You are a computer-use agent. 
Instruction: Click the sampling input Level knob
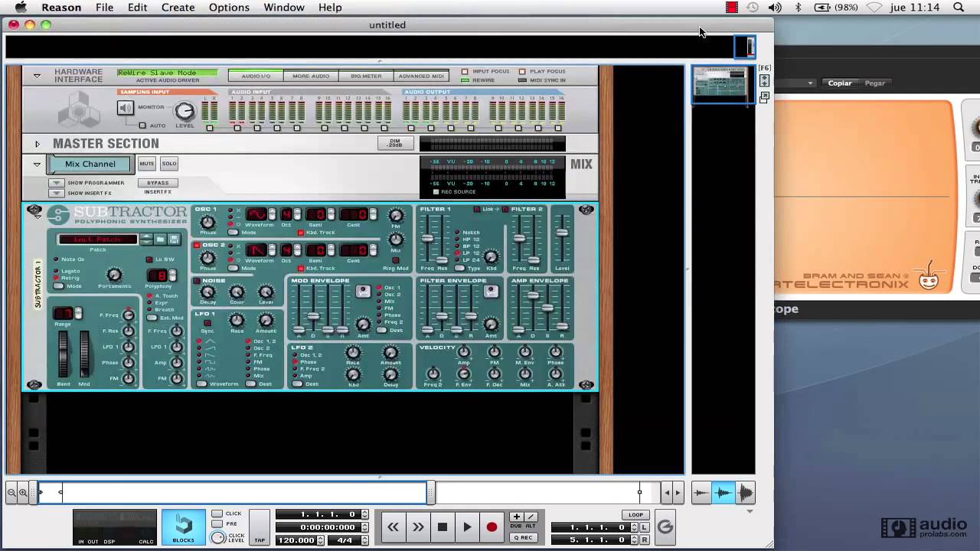coord(185,111)
